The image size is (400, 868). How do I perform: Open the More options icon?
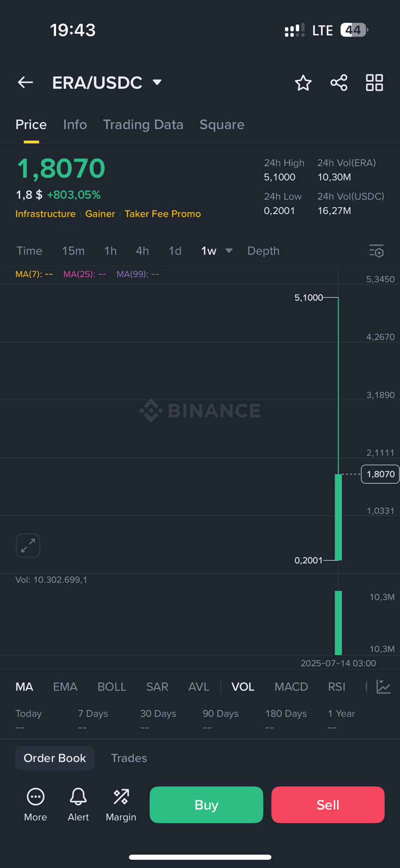[x=36, y=796]
